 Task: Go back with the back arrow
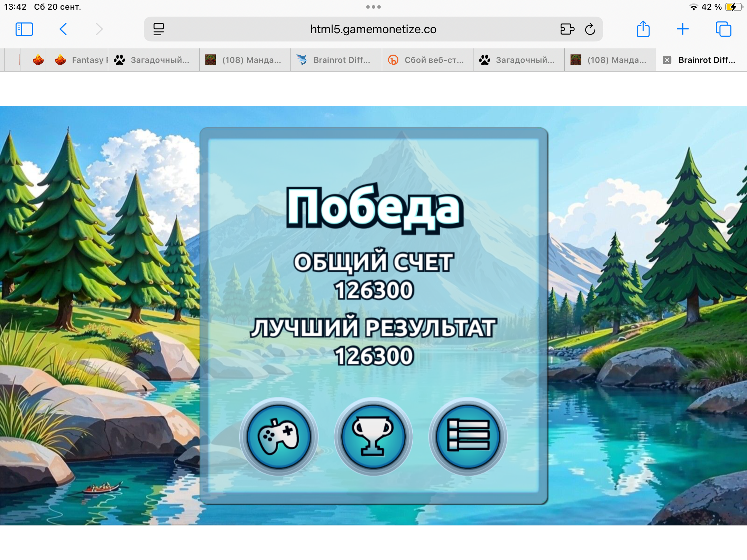[63, 29]
